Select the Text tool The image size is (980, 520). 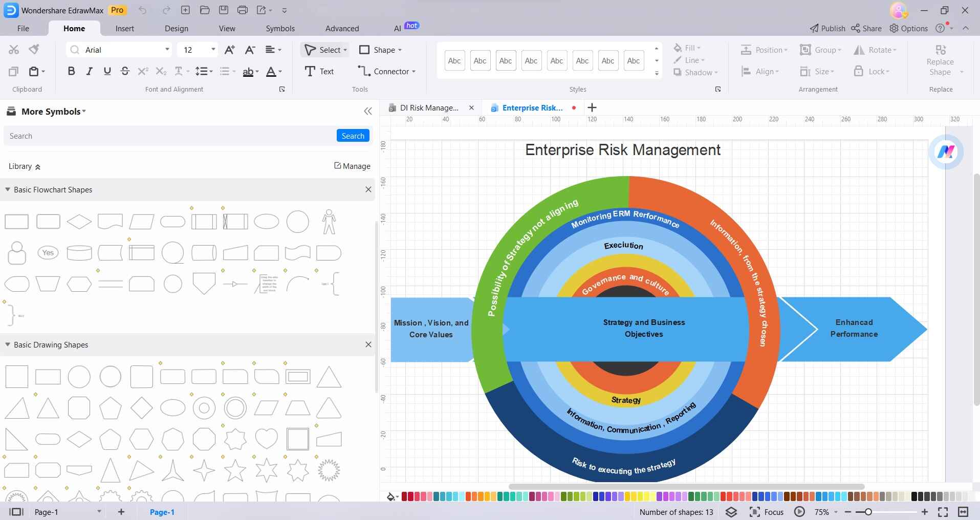(x=319, y=71)
